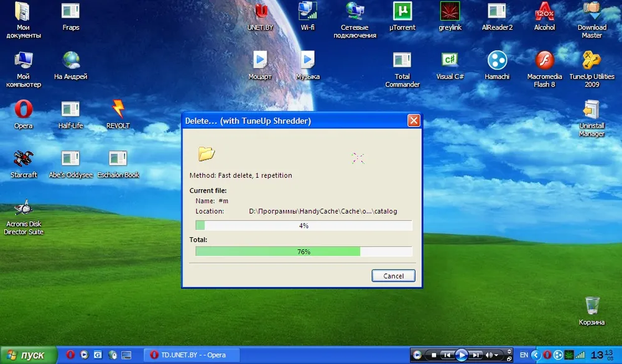Expand hidden system tray icons arrow
Screen dimensions: 622x364
[535, 355]
